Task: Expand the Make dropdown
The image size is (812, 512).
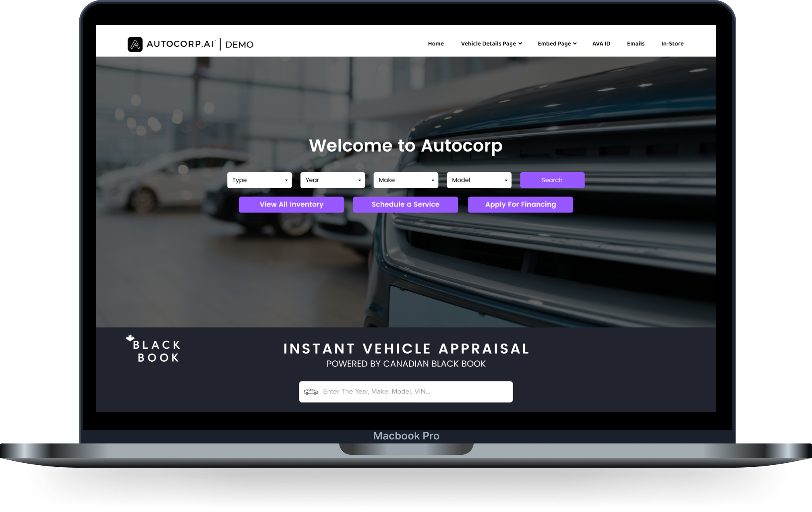Action: (x=406, y=180)
